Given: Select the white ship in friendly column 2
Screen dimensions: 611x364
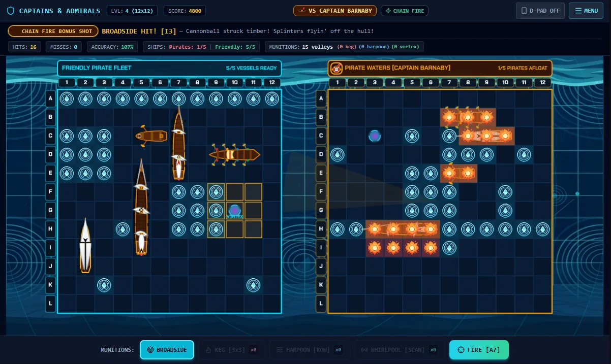Looking at the screenshot, I should (85, 246).
